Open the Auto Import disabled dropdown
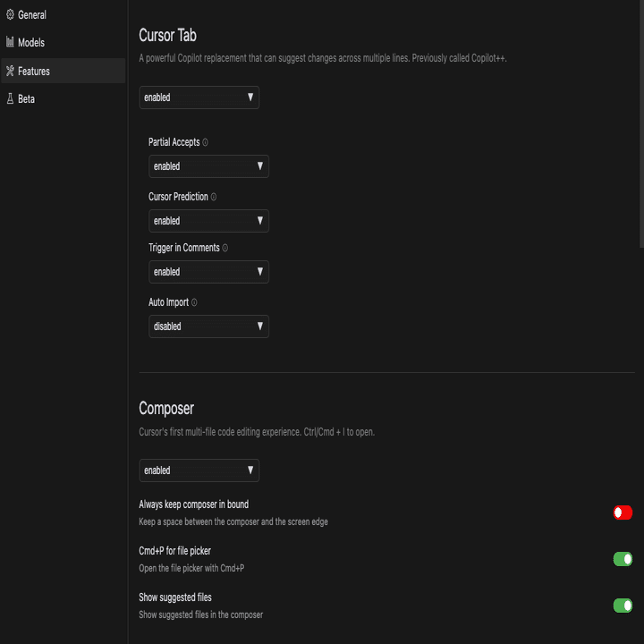The height and width of the screenshot is (644, 644). tap(208, 326)
